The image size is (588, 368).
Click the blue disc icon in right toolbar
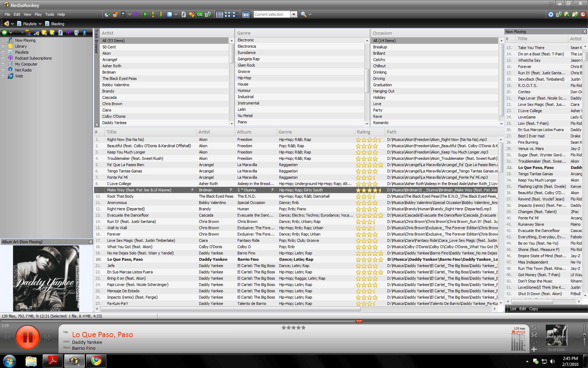pyautogui.click(x=551, y=14)
